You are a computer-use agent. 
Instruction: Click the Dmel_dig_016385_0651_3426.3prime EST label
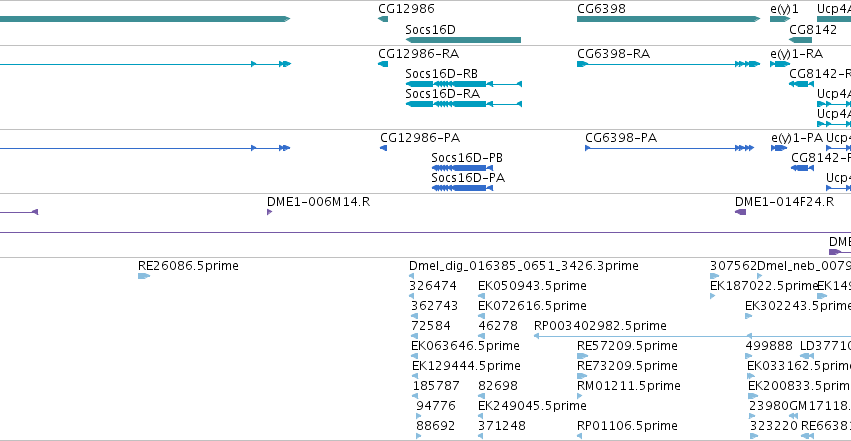524,266
